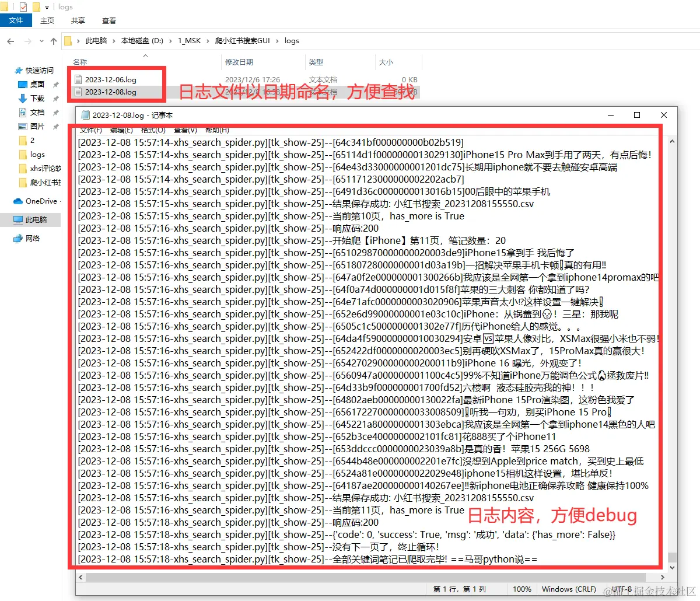
Task: Click the pin icon beside 桌面
Action: (x=56, y=85)
